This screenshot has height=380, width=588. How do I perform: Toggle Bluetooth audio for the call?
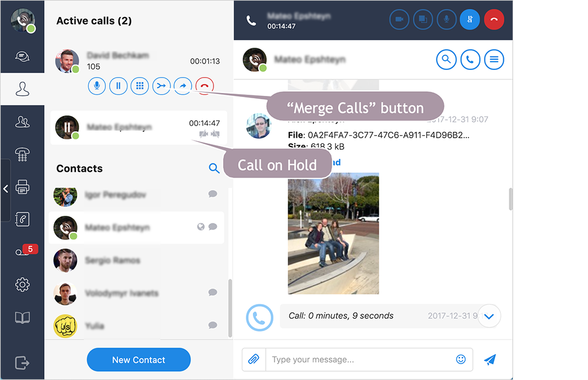pos(470,19)
